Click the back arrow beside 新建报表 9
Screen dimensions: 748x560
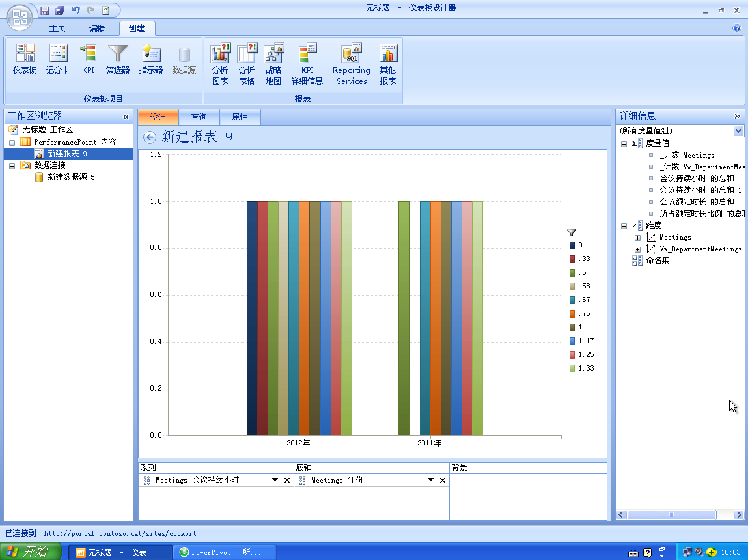tap(150, 137)
